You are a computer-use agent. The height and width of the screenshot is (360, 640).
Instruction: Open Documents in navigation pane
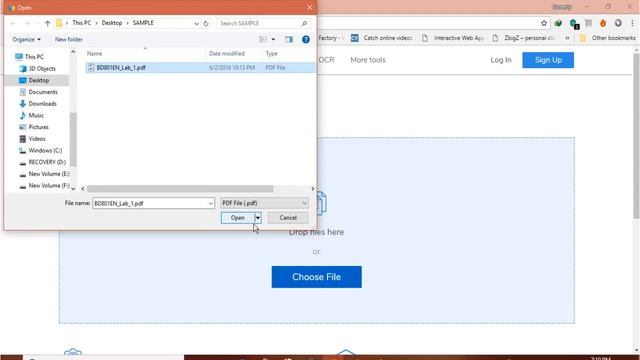pos(43,92)
